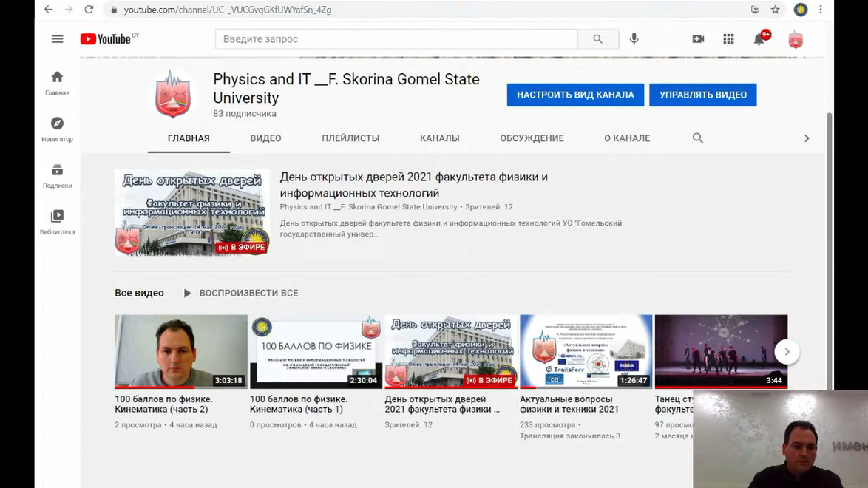Image resolution: width=868 pixels, height=488 pixels.
Task: Switch to ОБСУЖДЕНИЕ tab
Action: 532,138
